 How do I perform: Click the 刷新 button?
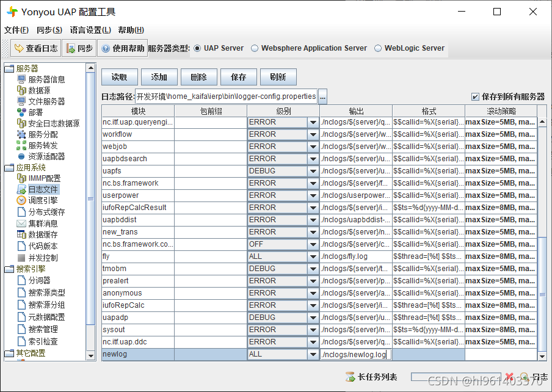(278, 77)
